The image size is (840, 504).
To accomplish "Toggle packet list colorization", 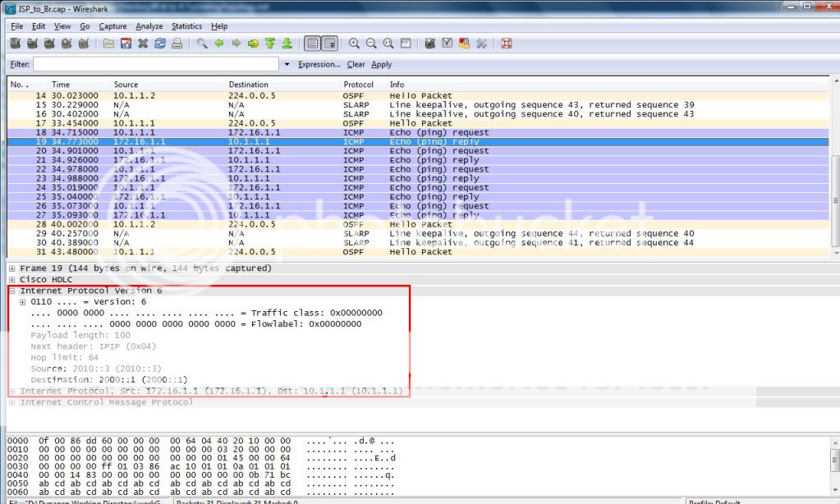I will [x=312, y=44].
